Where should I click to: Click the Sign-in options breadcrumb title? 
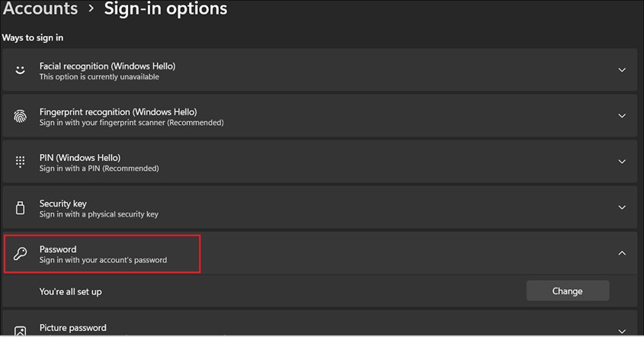[x=165, y=9]
